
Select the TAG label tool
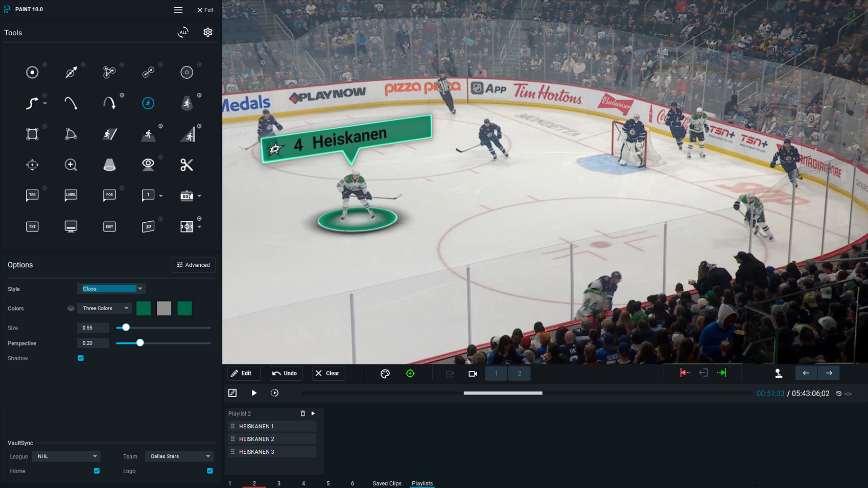click(32, 195)
